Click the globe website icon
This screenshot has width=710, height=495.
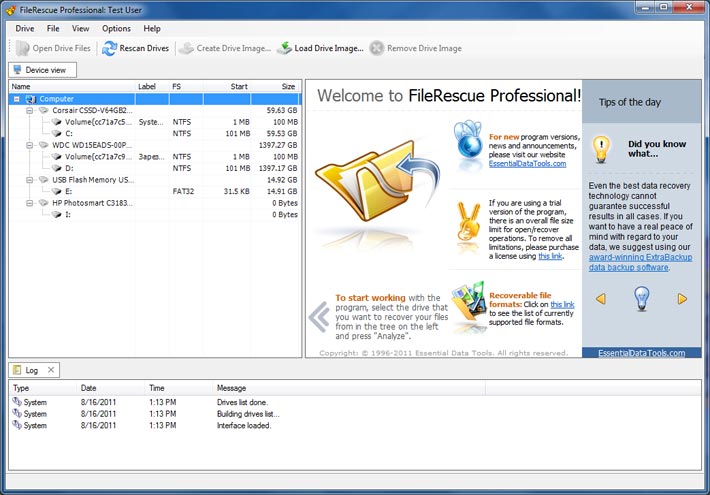pos(468,141)
